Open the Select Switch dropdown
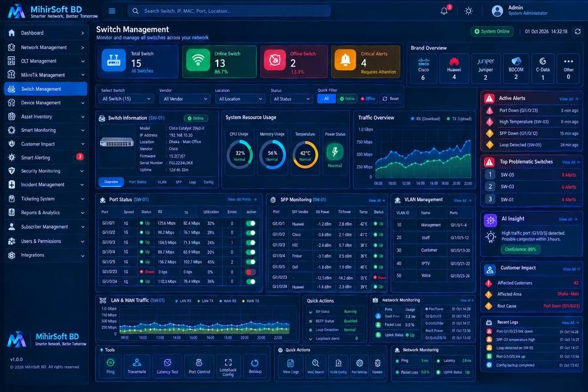 (126, 99)
